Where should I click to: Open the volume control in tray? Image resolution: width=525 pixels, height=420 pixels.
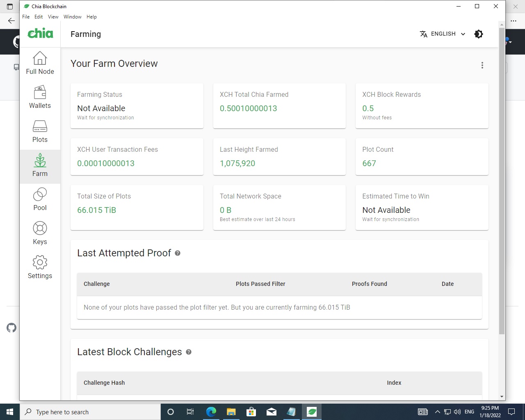pos(457,412)
